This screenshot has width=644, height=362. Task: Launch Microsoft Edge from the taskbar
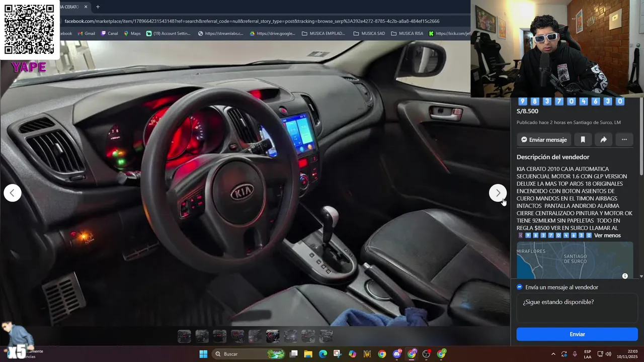[x=323, y=354]
